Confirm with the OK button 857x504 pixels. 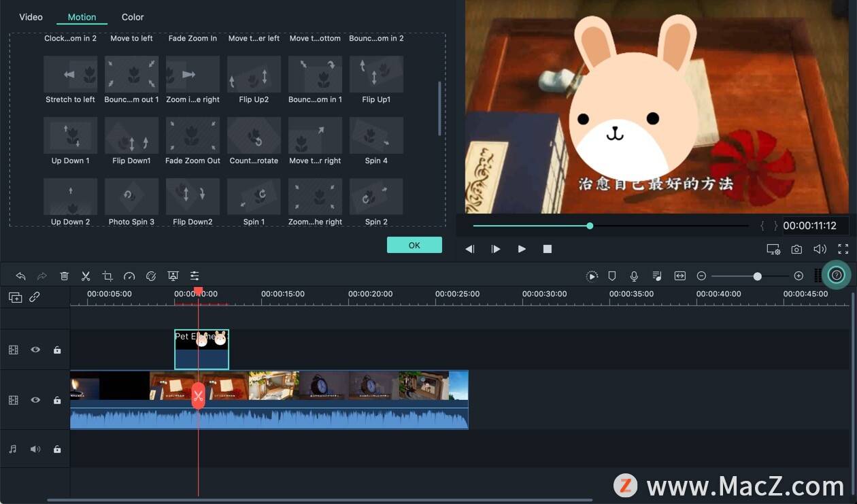click(414, 245)
